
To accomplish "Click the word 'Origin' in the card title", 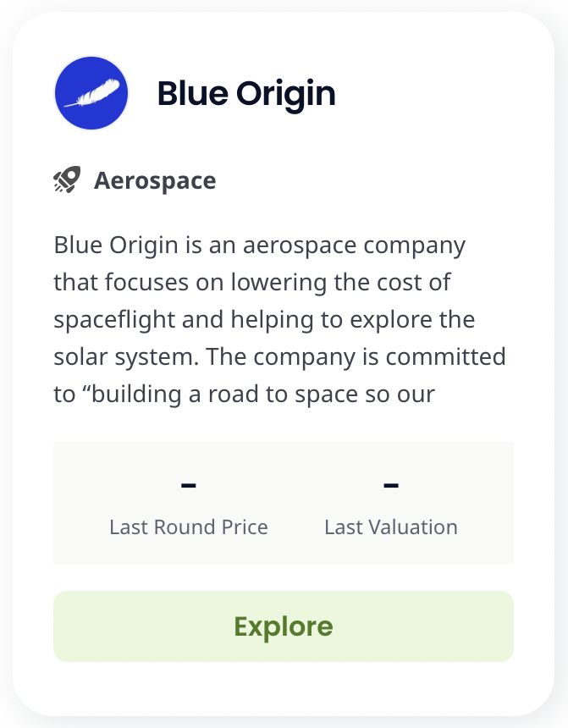I will coord(285,95).
